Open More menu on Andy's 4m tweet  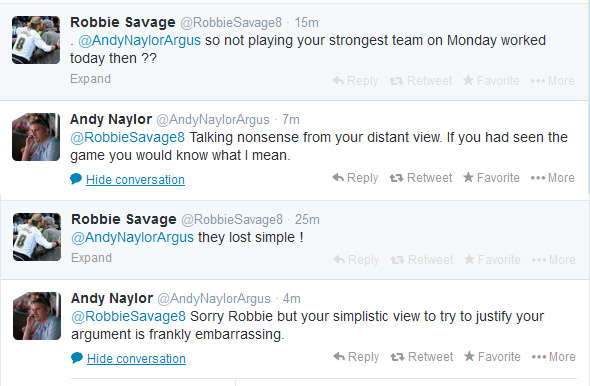(x=554, y=357)
